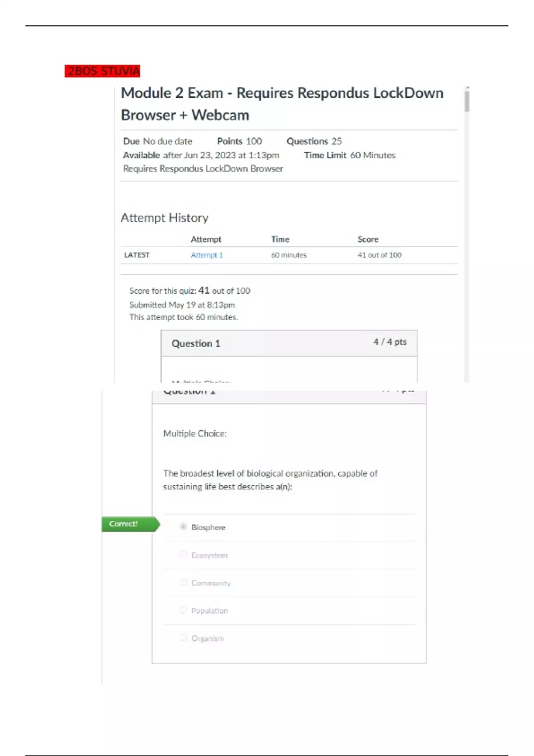Click the Score column header
This screenshot has height=756, width=534.
click(368, 239)
